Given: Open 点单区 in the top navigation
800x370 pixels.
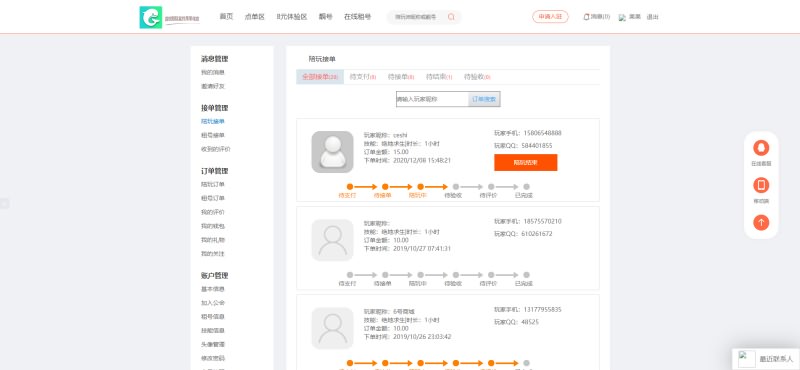Looking at the screenshot, I should click(x=255, y=17).
